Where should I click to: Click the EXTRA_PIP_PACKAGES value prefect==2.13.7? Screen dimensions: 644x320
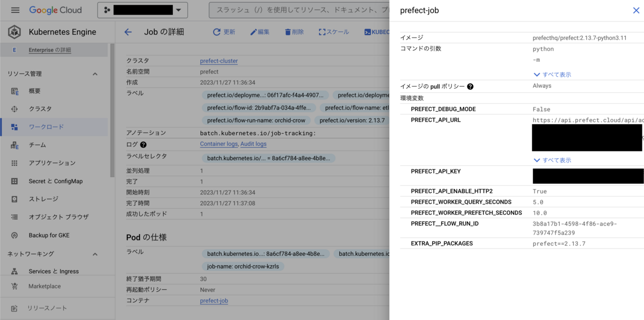click(x=559, y=243)
